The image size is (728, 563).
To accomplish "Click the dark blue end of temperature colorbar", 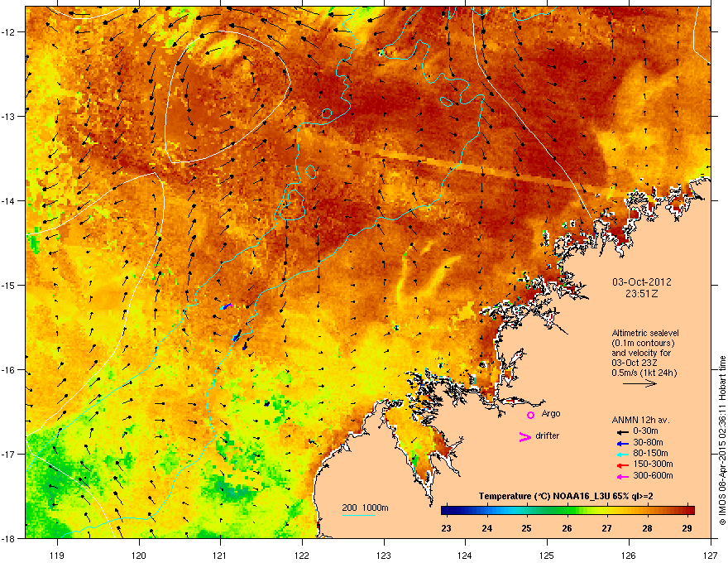I will pyautogui.click(x=445, y=510).
